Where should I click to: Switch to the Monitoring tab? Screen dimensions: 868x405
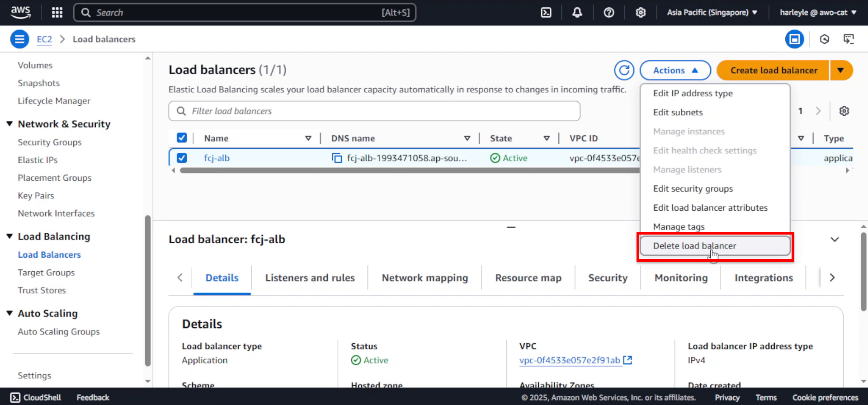[x=681, y=278]
